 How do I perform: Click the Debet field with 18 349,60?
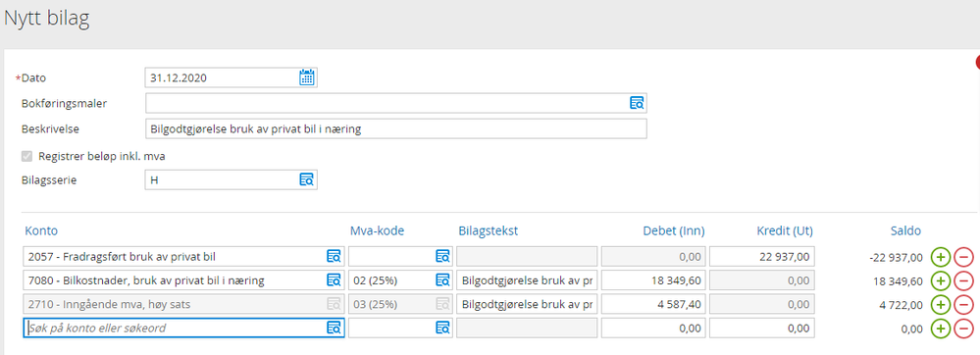point(653,280)
